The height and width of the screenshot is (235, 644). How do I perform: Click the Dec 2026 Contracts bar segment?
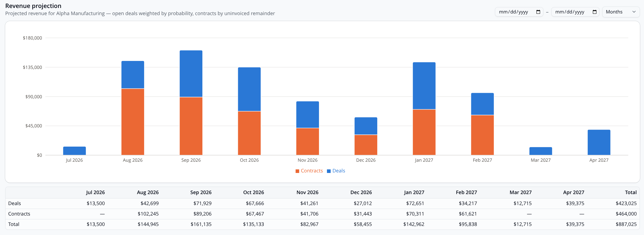pyautogui.click(x=366, y=145)
